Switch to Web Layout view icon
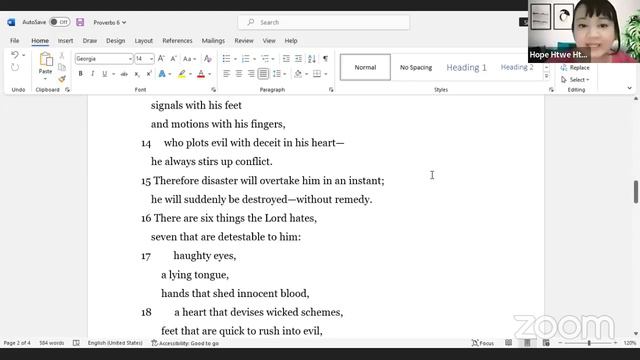 pyautogui.click(x=546, y=343)
